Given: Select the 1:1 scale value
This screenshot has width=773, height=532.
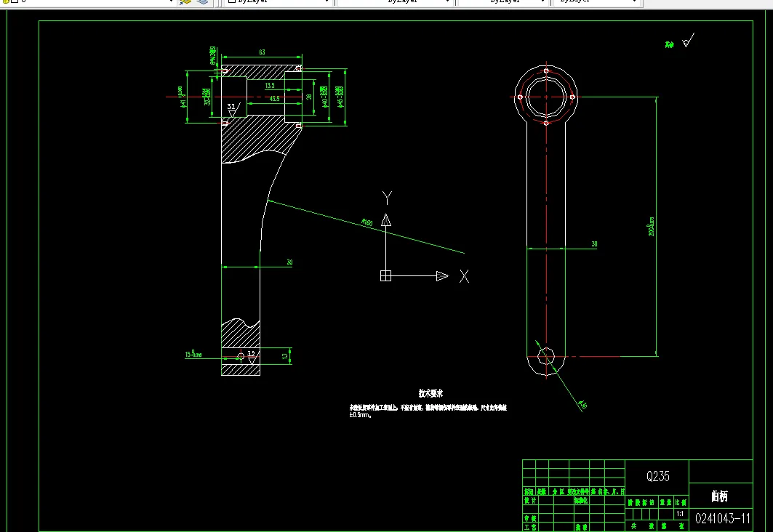Looking at the screenshot, I should point(681,513).
